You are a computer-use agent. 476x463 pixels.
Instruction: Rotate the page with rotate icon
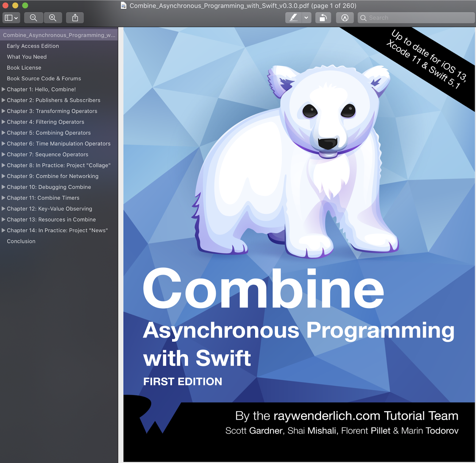click(x=323, y=18)
